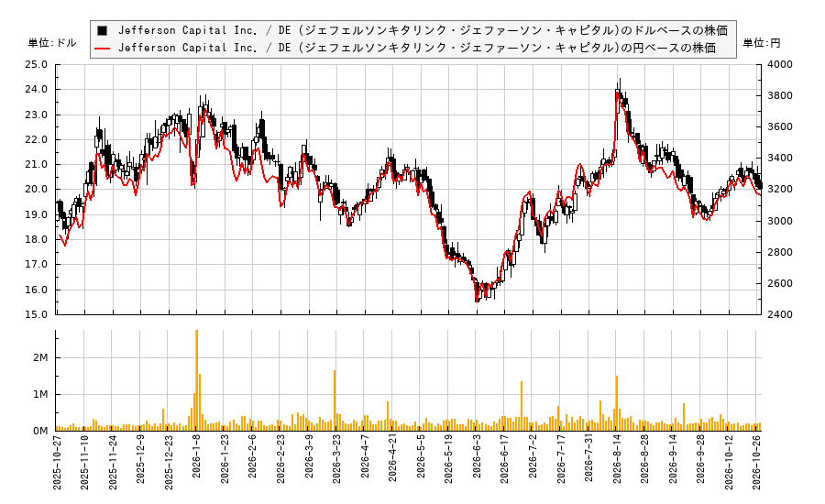Click the 0M volume axis label
Viewport: 825px width, 504px height.
(x=40, y=431)
